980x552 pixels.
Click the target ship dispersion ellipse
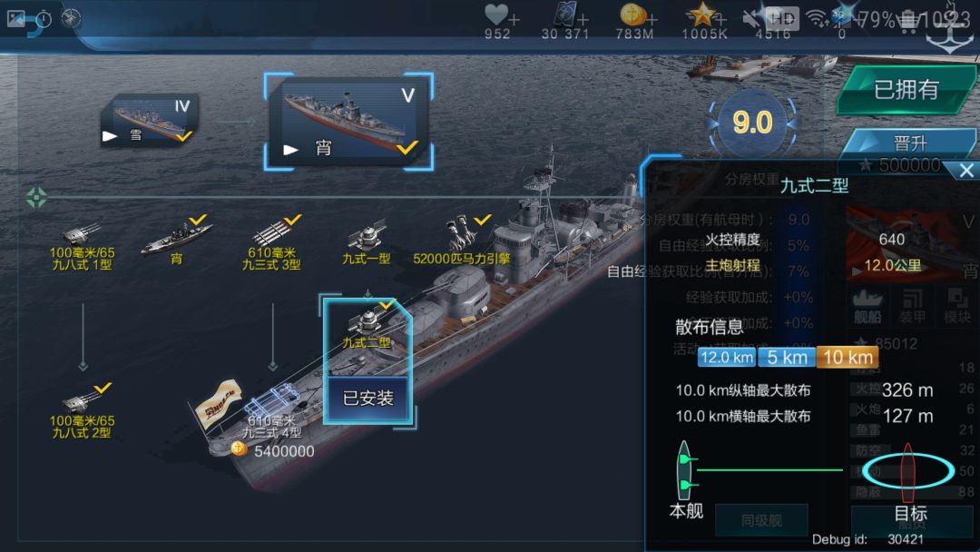coord(907,471)
